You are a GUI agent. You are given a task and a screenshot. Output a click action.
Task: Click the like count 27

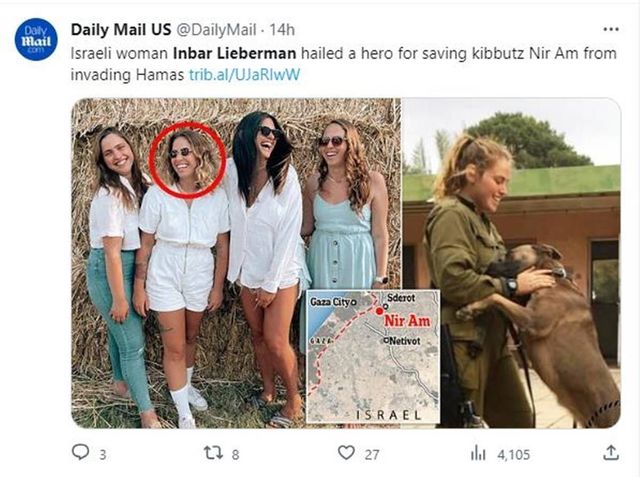371,454
